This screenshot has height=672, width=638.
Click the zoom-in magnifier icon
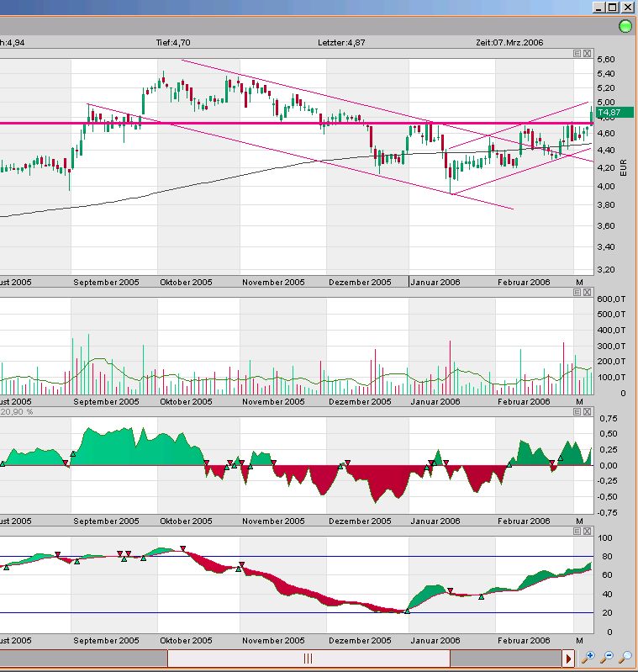coord(588,657)
